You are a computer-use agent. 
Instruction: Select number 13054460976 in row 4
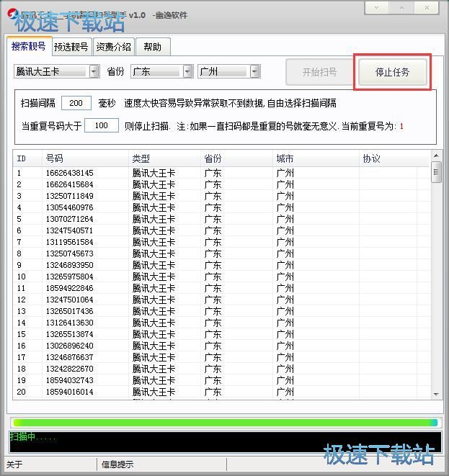pos(70,207)
